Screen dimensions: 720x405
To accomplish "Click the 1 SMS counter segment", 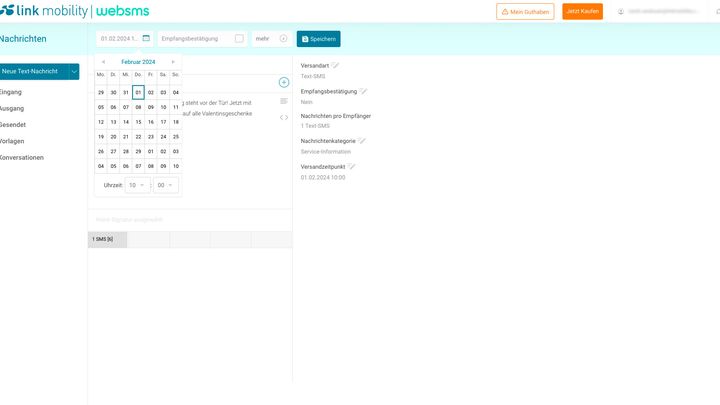I will (x=107, y=239).
